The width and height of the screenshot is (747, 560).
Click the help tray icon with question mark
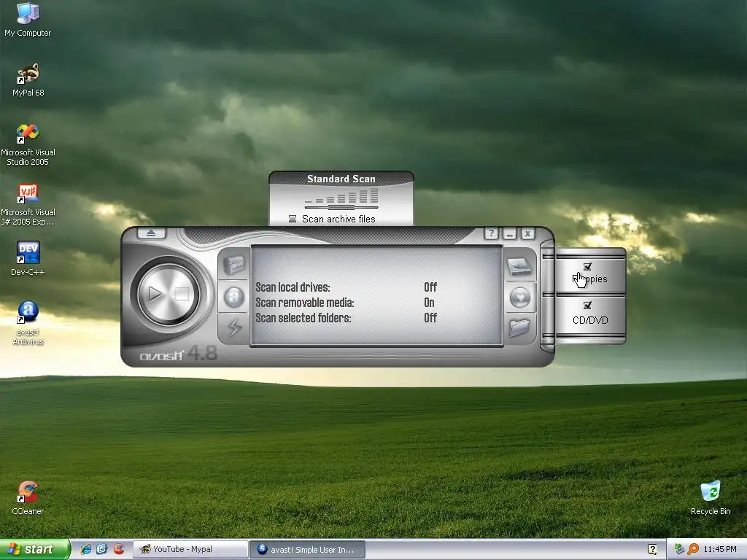click(x=652, y=549)
